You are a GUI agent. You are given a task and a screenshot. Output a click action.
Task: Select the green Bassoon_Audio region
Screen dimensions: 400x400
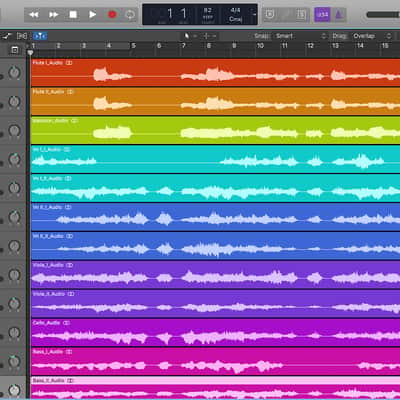click(215, 130)
